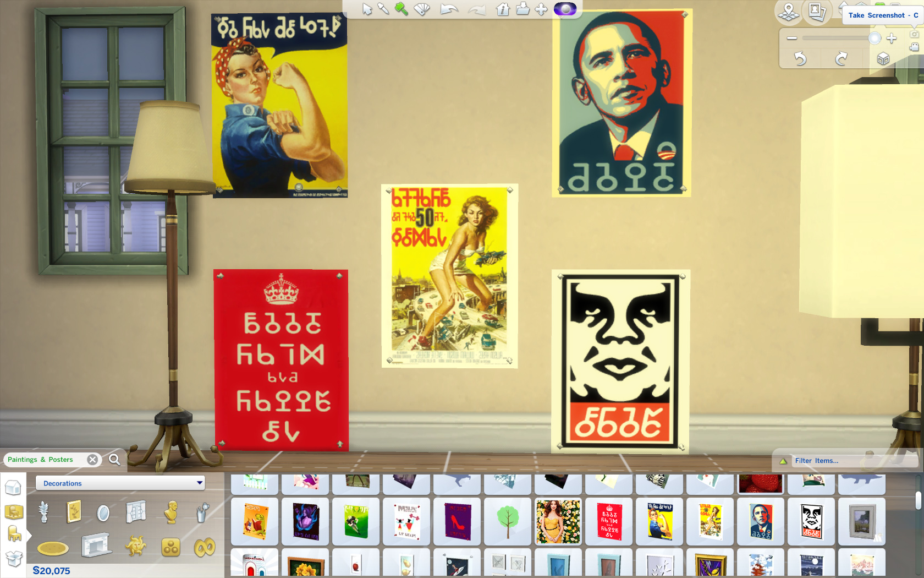Pick the green tree painting thumbnail
The height and width of the screenshot is (578, 924).
tap(508, 521)
